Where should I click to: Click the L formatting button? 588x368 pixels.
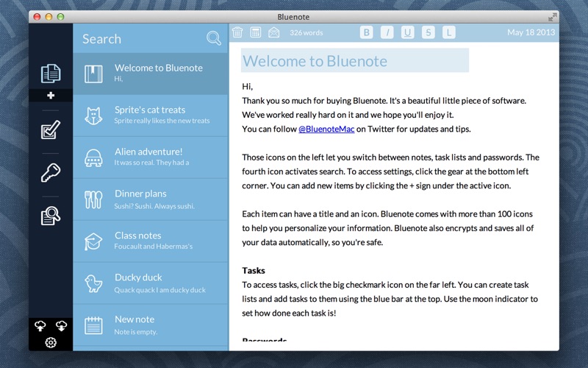449,32
